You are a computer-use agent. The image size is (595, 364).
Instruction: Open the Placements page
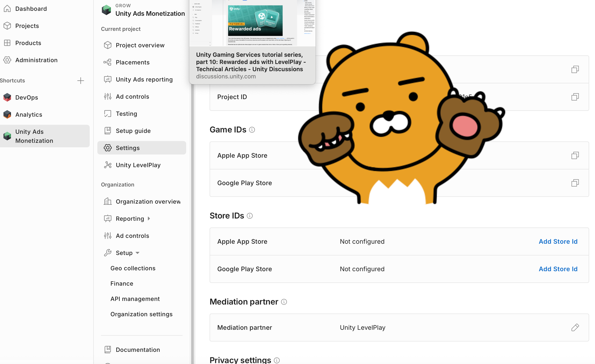pos(132,62)
